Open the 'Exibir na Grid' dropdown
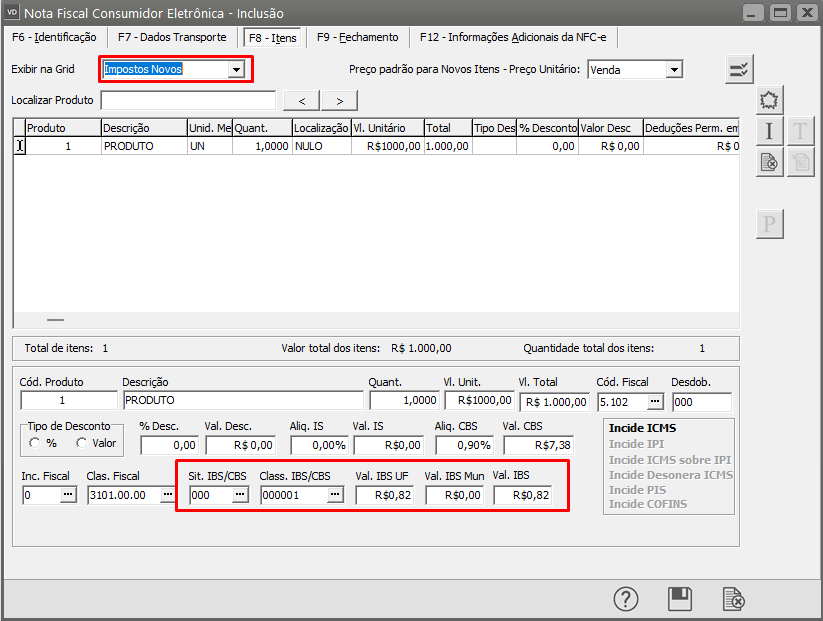The width and height of the screenshot is (823, 621). pyautogui.click(x=236, y=69)
